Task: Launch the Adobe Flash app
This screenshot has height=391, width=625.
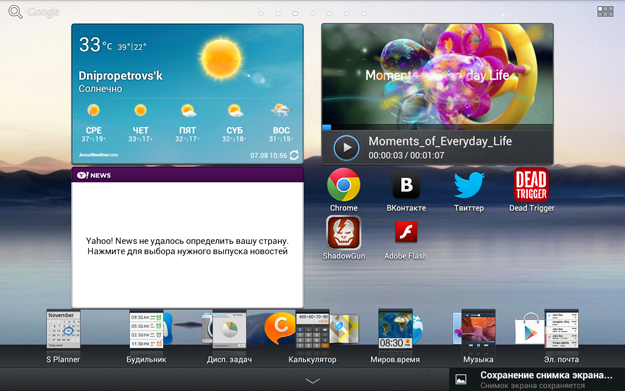Action: pyautogui.click(x=406, y=240)
